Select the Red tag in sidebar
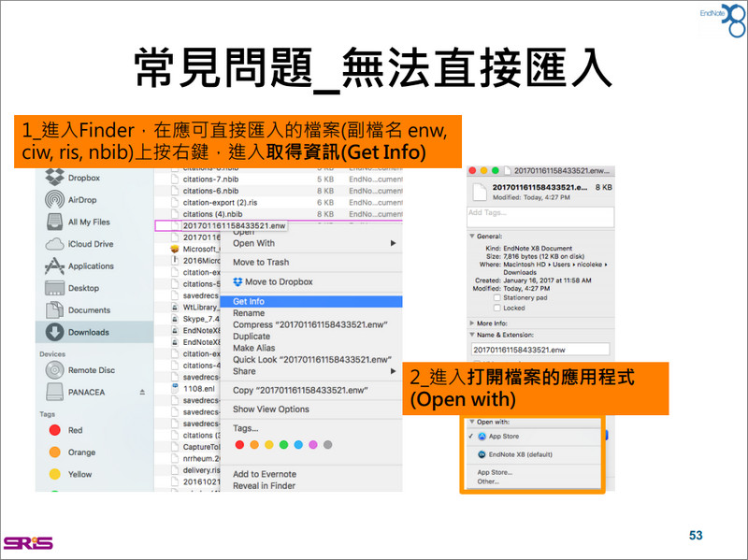 point(65,430)
